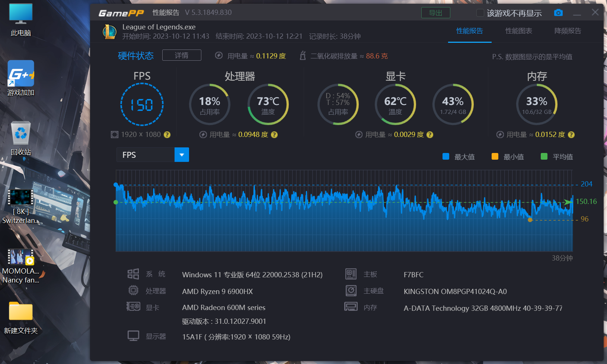Click the driver version 31.0.12027.9001 text
The width and height of the screenshot is (607, 364).
point(224,321)
